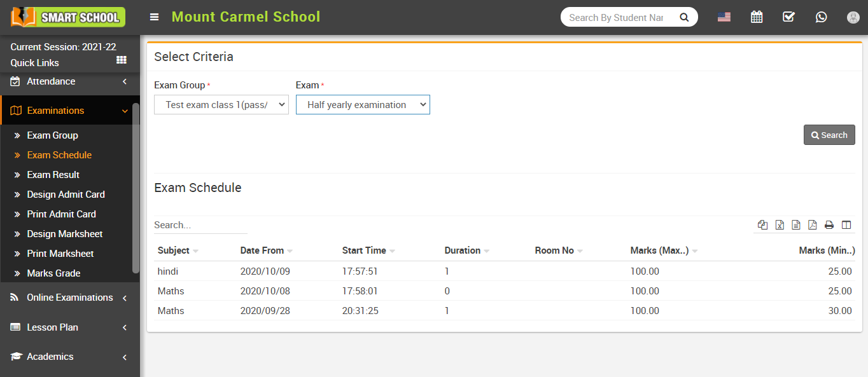Open the language flag selector
The height and width of the screenshot is (377, 868).
724,17
